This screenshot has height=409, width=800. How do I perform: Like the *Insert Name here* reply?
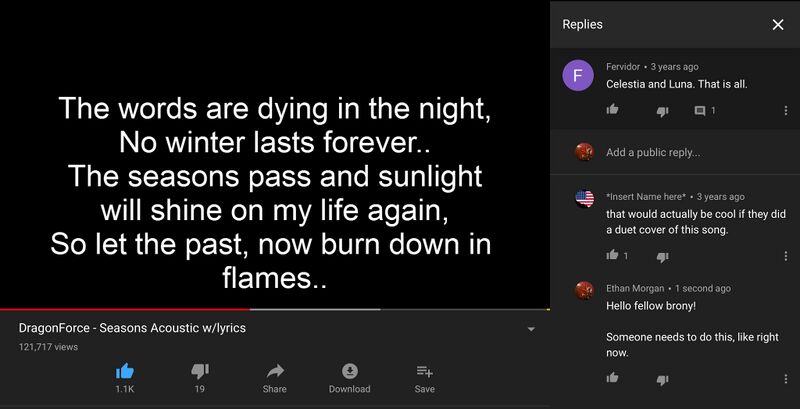click(x=613, y=256)
